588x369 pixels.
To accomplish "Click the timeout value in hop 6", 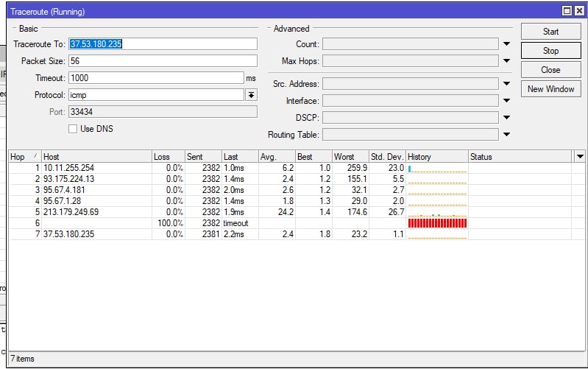I will (235, 223).
